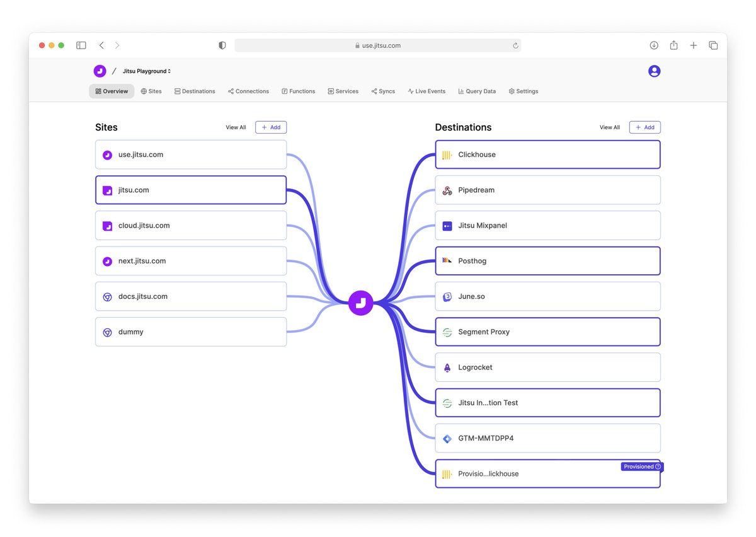Click the privacy shield icon
This screenshot has width=756, height=537.
(222, 45)
